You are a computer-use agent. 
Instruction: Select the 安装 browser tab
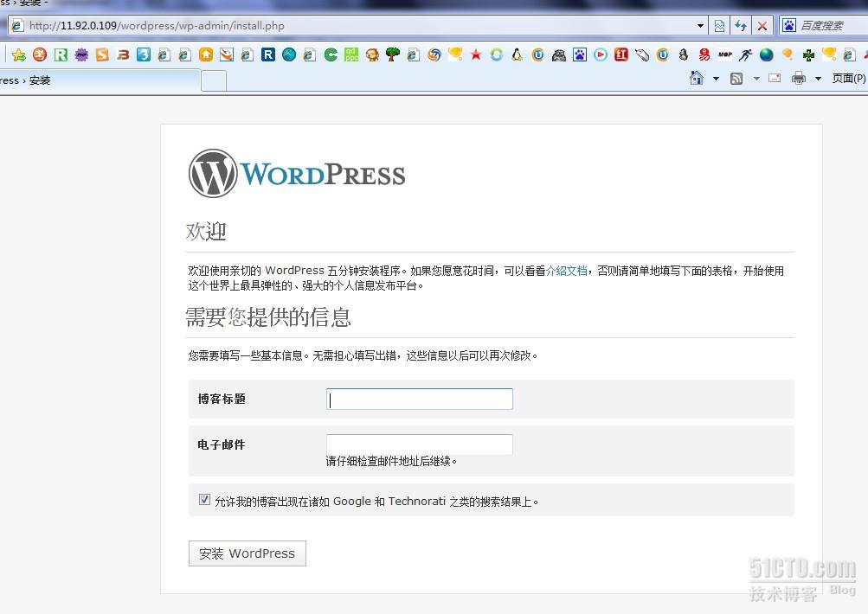[x=100, y=80]
